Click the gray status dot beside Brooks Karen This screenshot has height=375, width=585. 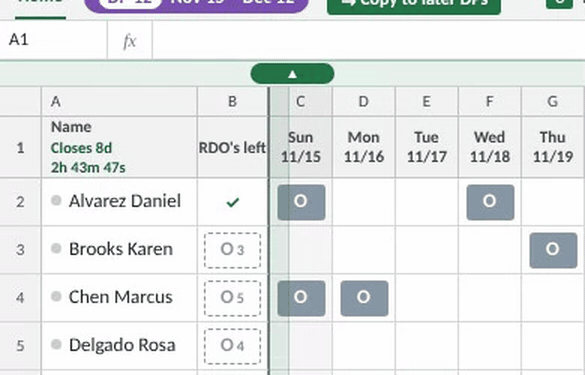coord(56,248)
